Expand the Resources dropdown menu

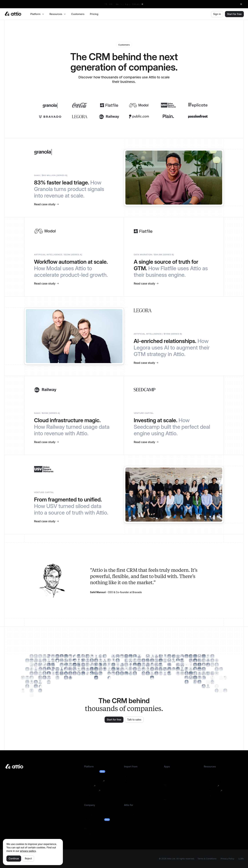click(x=57, y=14)
